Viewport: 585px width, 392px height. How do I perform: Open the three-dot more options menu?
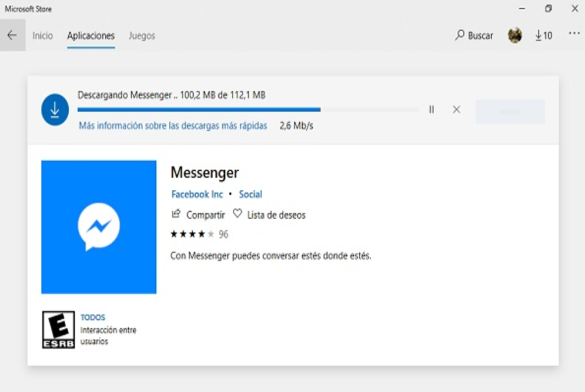click(574, 34)
